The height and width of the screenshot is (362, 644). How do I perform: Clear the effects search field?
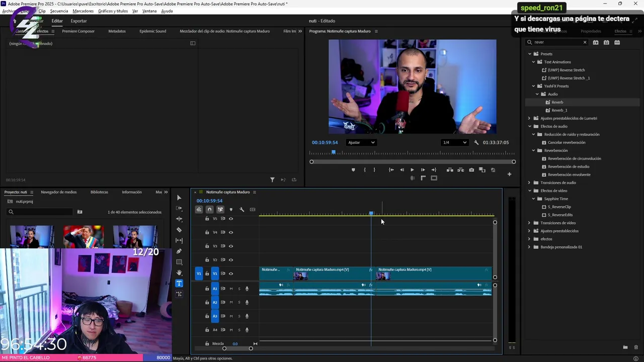[585, 42]
